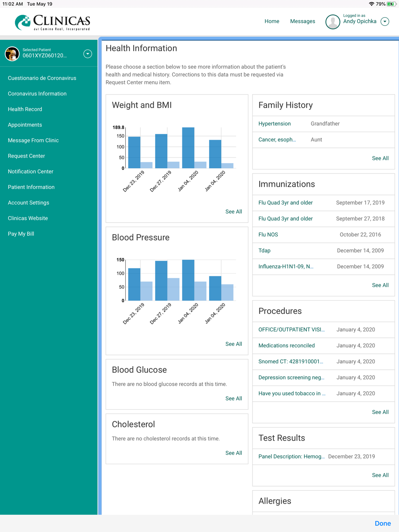Go to the Home page
Screen dimensions: 399x532
pyautogui.click(x=272, y=22)
